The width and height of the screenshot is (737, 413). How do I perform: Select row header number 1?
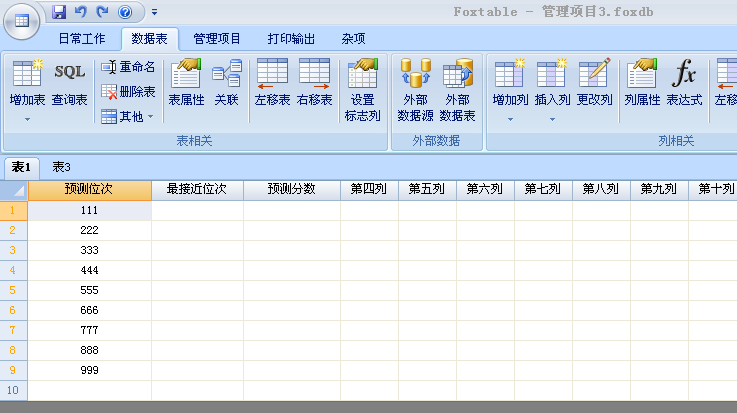tap(14, 210)
